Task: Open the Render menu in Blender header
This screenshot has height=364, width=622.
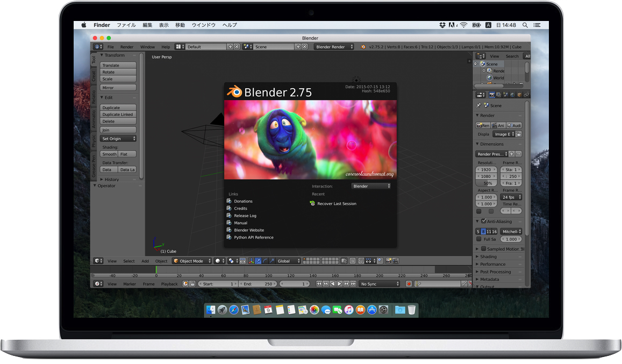Action: (x=127, y=47)
